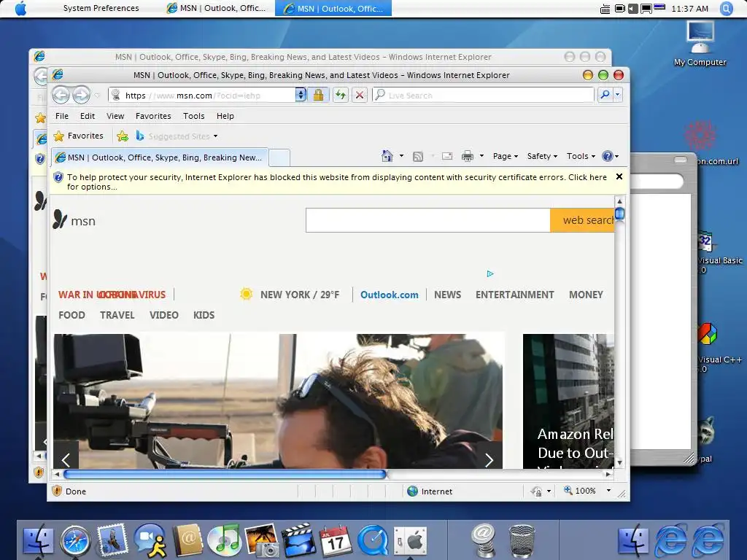Open My Computer desktop icon
This screenshot has height=560, width=747.
(x=700, y=44)
